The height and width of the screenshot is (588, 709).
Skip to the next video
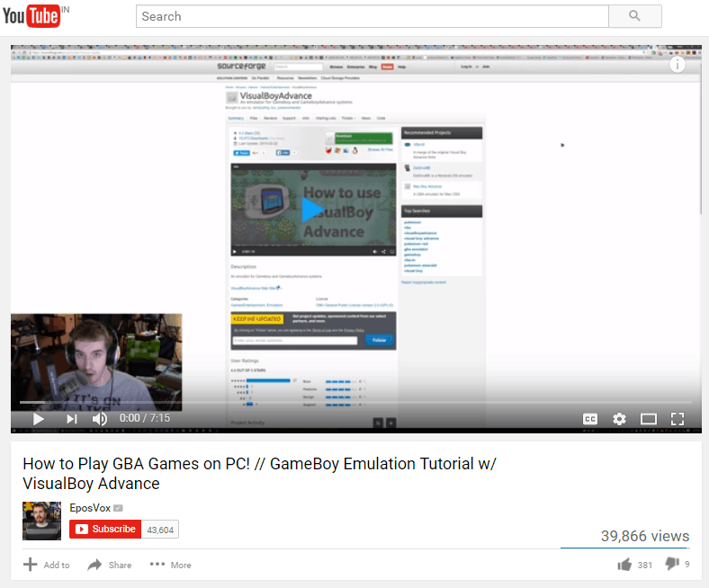[x=71, y=419]
